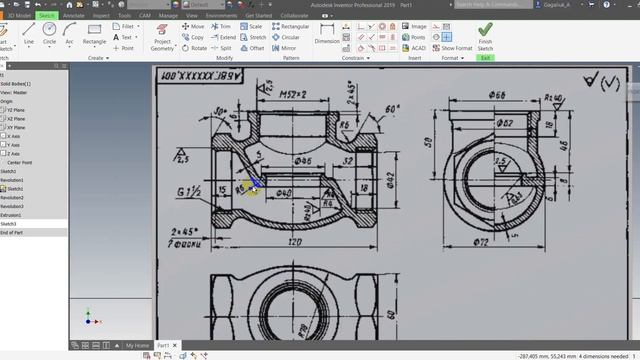640x360 pixels.
Task: Toggle Show Format option
Action: (x=452, y=48)
